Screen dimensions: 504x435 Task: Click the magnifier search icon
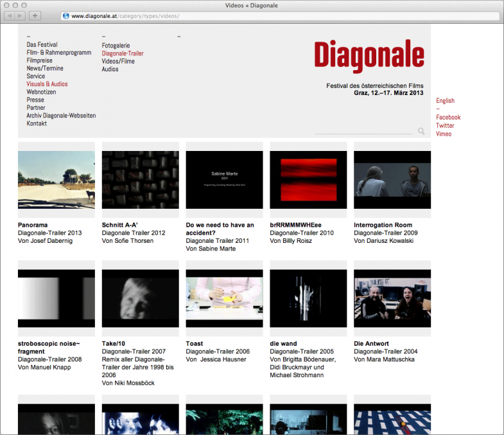(421, 131)
